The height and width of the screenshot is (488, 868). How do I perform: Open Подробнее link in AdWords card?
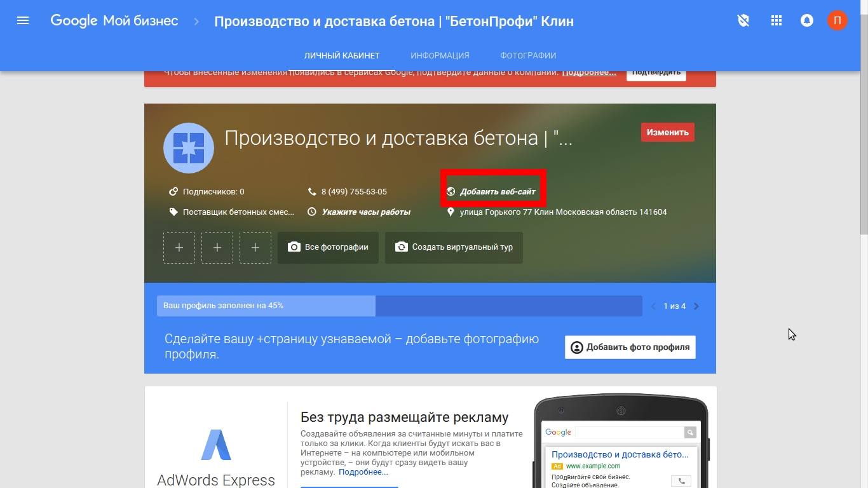(363, 472)
